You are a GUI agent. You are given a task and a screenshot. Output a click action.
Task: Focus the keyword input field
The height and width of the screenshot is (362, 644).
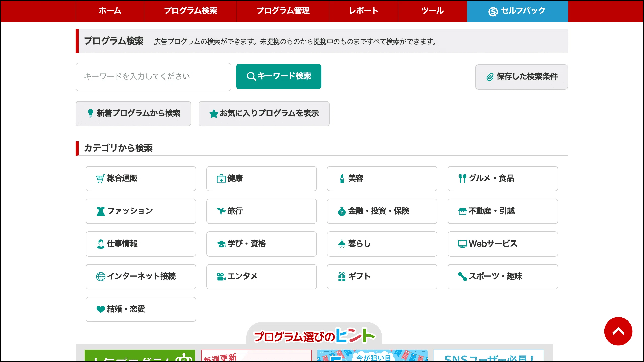(153, 77)
